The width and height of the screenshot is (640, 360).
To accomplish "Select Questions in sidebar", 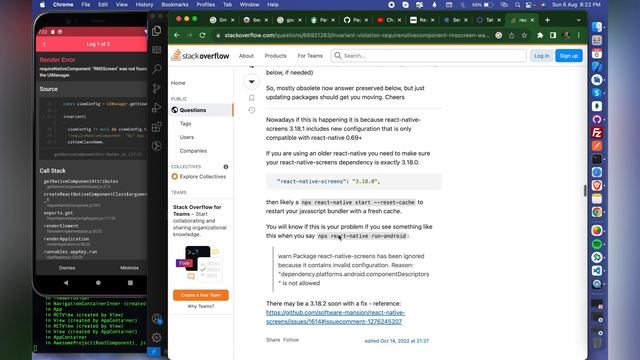I will pyautogui.click(x=201, y=110).
